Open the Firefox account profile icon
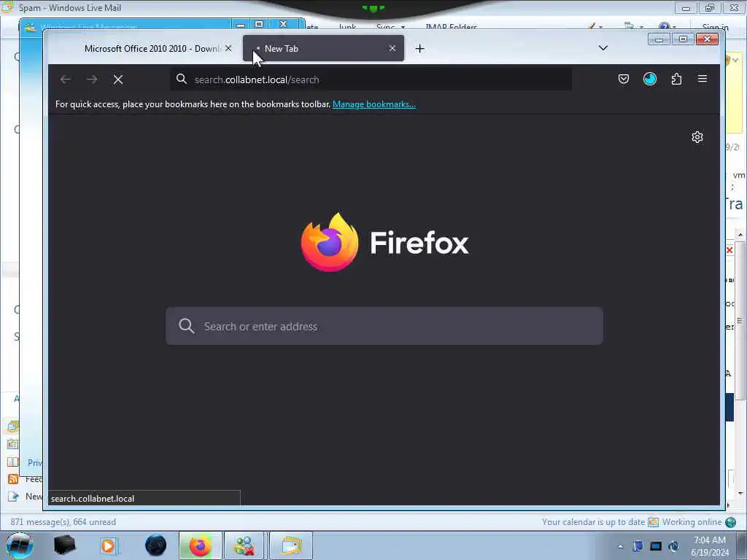Screen dimensions: 747x560 click(650, 79)
